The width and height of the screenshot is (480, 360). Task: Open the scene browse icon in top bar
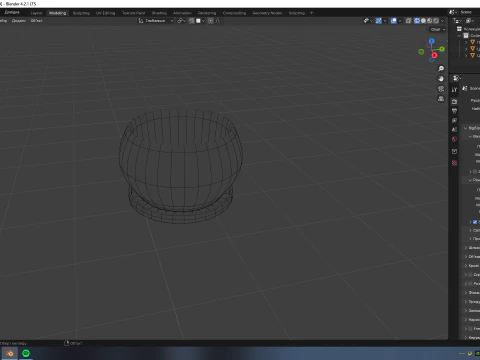pyautogui.click(x=453, y=12)
